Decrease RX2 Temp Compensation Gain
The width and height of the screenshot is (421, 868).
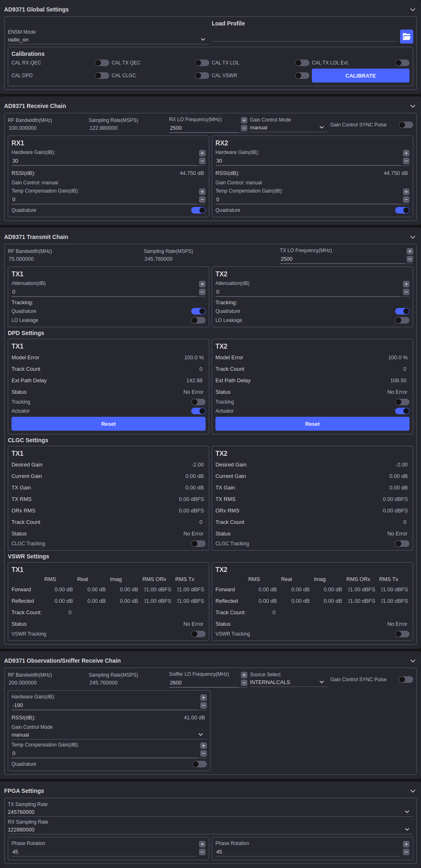click(406, 200)
